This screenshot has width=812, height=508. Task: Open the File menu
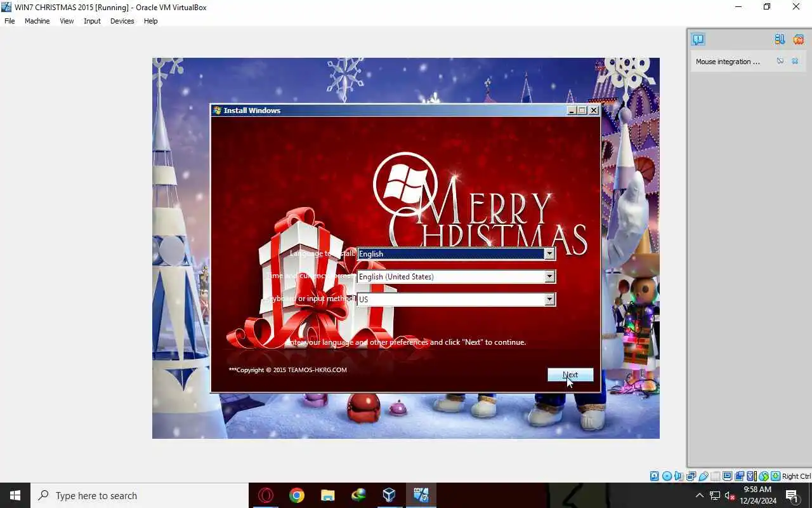coord(10,21)
